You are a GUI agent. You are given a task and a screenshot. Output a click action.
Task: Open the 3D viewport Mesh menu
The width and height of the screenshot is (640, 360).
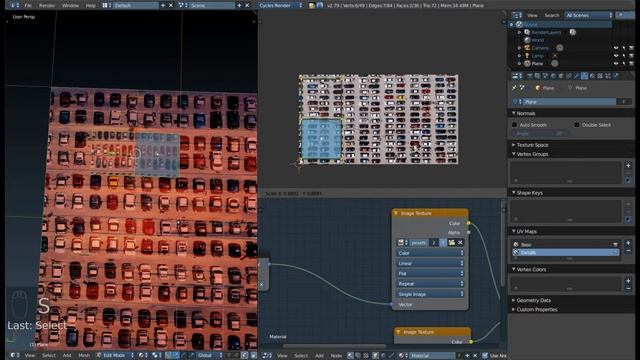tap(84, 356)
